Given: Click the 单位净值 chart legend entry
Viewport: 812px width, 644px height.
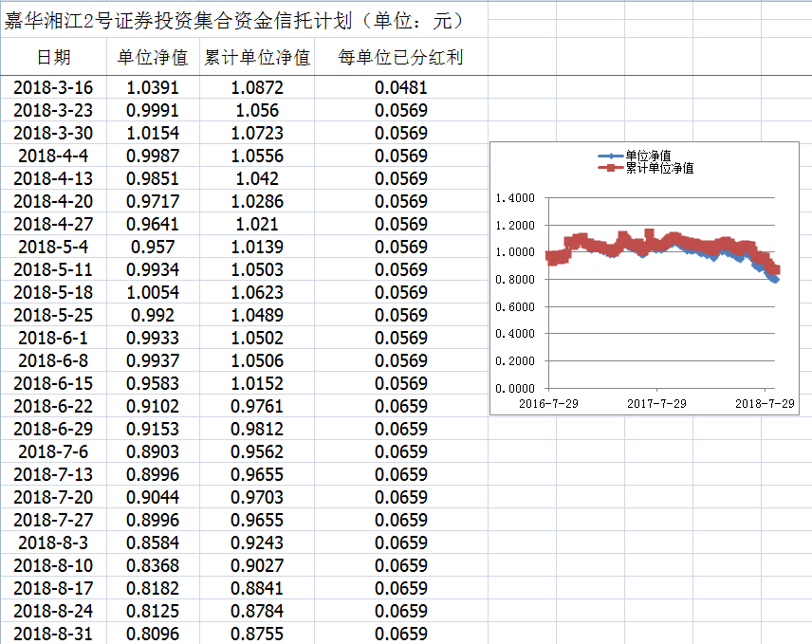Looking at the screenshot, I should 635,156.
